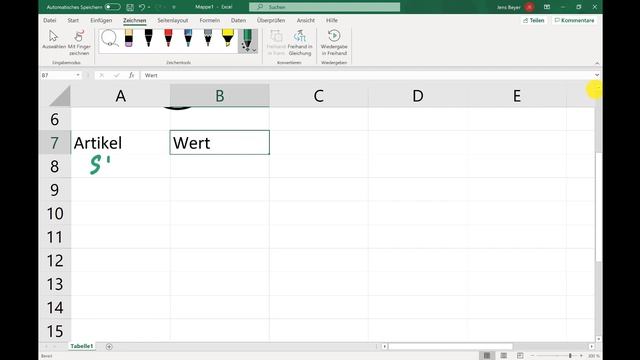Click vertical scrollbar down arrow
Image resolution: width=640 pixels, height=360 pixels.
598,339
